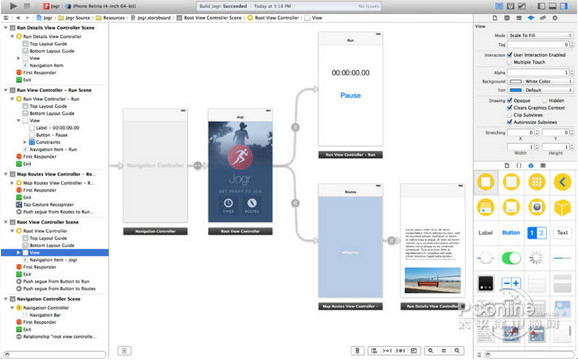This screenshot has width=578, height=360.
Task: Expand the Constraints item in outline
Action: pyautogui.click(x=25, y=142)
